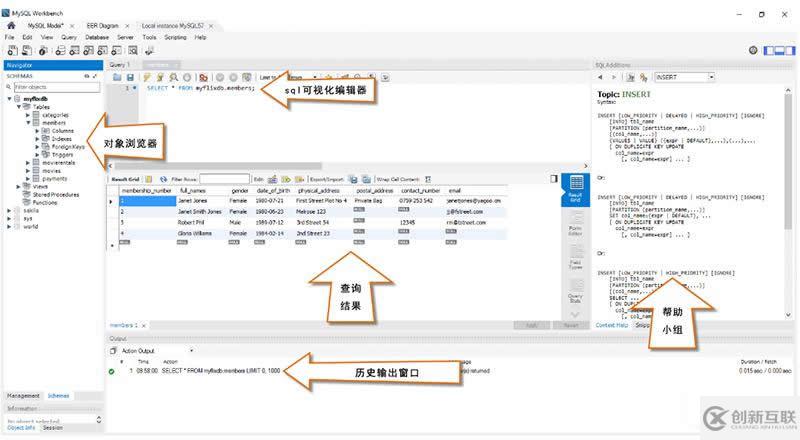Go back in the help history

click(x=601, y=77)
